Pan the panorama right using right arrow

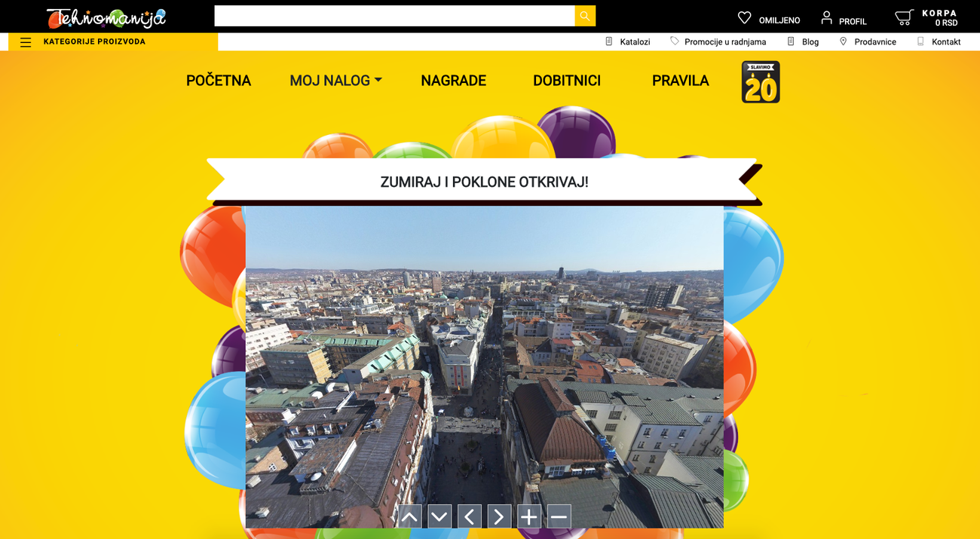pos(499,516)
